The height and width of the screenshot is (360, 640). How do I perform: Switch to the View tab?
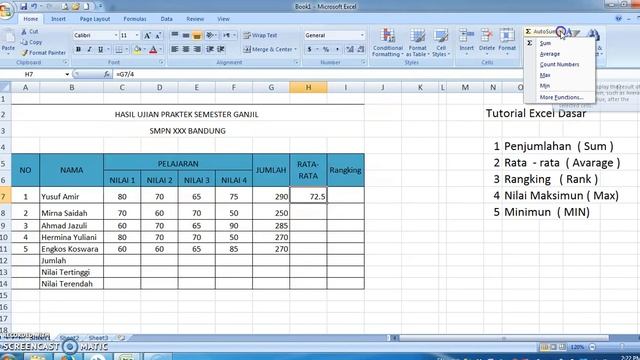(223, 19)
